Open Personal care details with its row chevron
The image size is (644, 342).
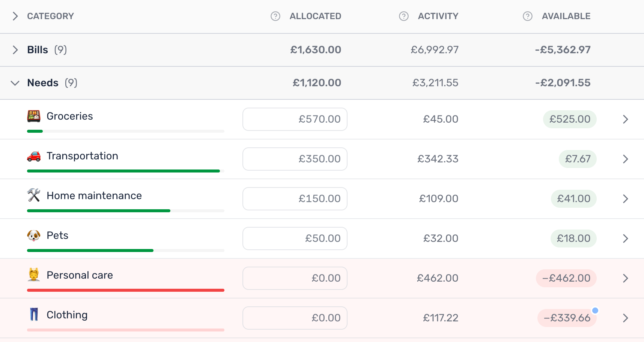point(625,278)
